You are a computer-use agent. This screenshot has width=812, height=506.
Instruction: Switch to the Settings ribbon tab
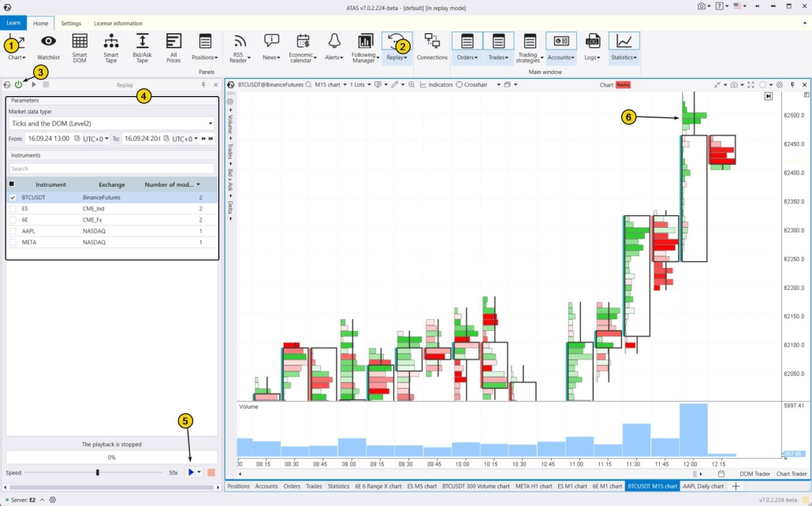point(71,24)
